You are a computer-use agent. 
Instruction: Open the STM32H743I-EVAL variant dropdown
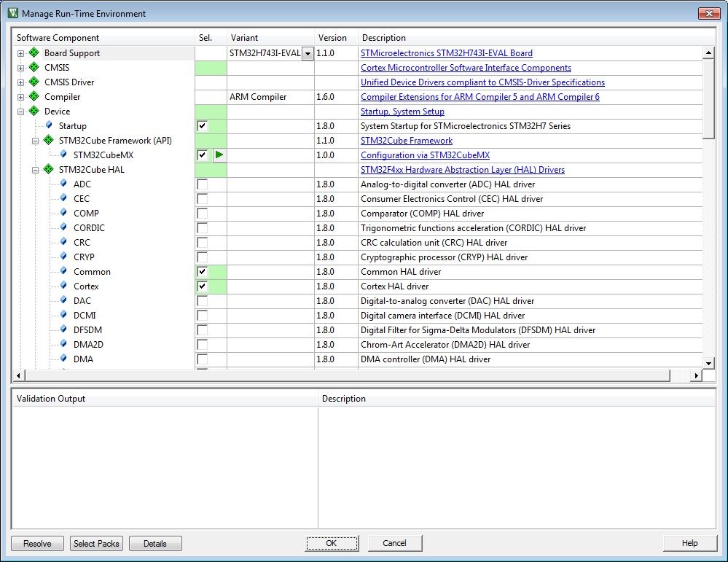click(308, 53)
